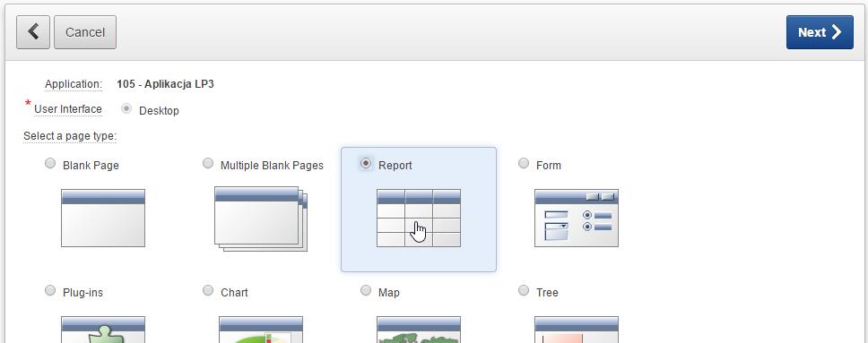Click the Plug-ins puzzle piece icon
The image size is (868, 343).
103,330
